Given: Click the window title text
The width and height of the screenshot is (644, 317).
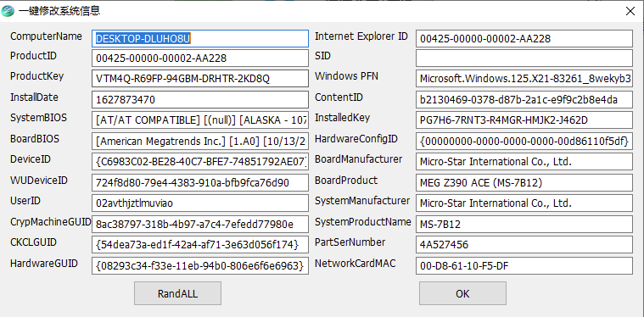Looking at the screenshot, I should 59,11.
